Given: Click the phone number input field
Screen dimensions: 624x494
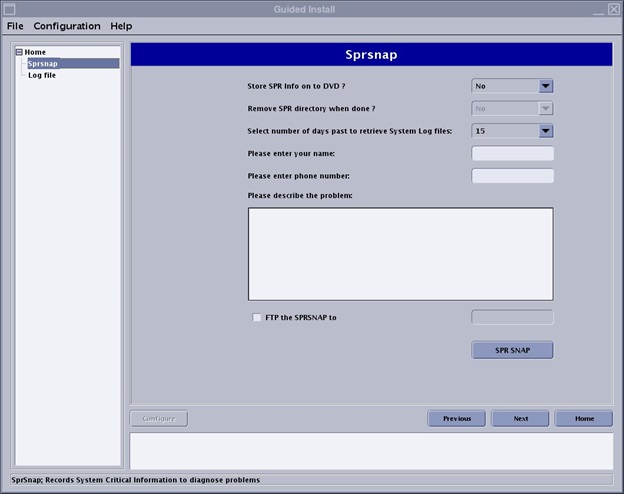Looking at the screenshot, I should click(512, 176).
